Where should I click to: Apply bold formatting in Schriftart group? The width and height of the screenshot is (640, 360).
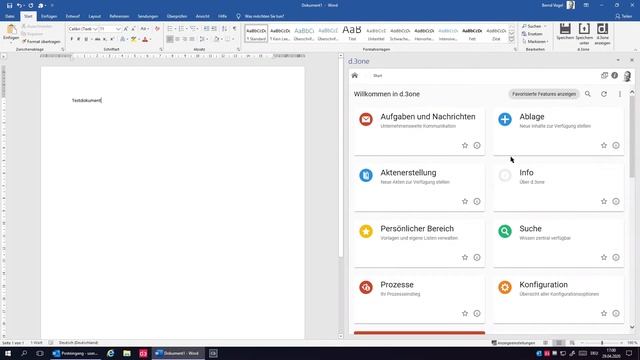(x=71, y=39)
